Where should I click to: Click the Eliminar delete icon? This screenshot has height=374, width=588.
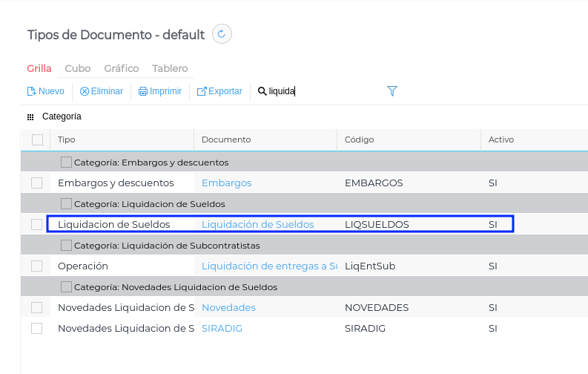(85, 91)
